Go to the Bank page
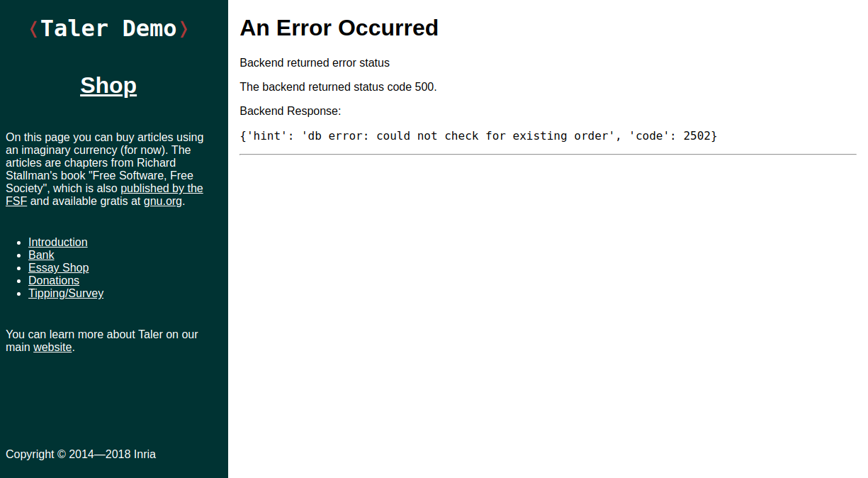The image size is (868, 478). coord(41,255)
